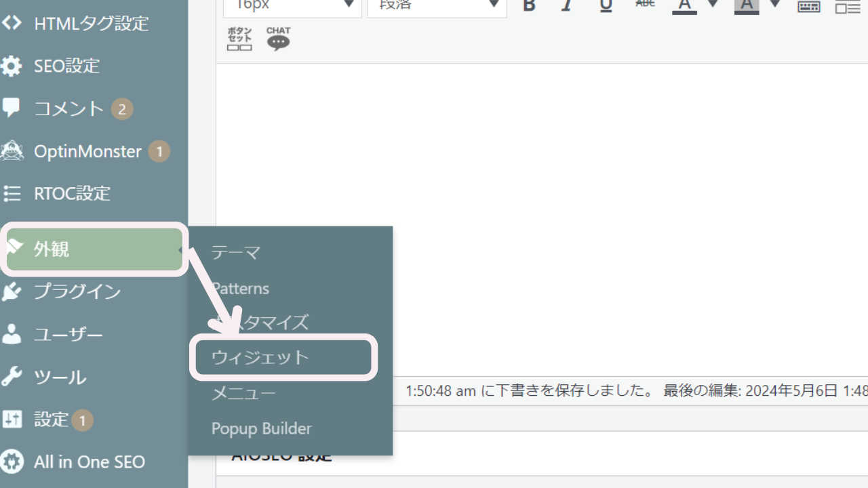868x488 pixels.
Task: Select the 外観 appearance menu
Action: coord(94,249)
